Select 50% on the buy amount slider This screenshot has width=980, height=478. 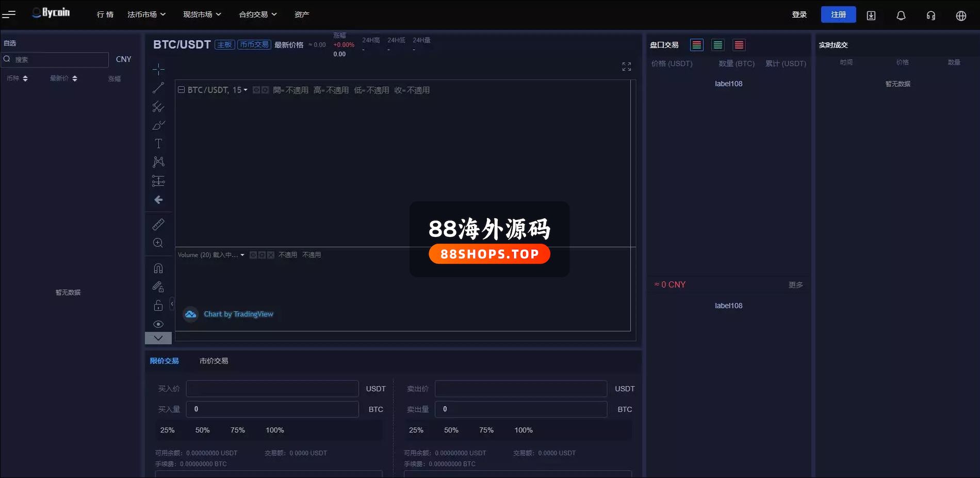(x=202, y=430)
